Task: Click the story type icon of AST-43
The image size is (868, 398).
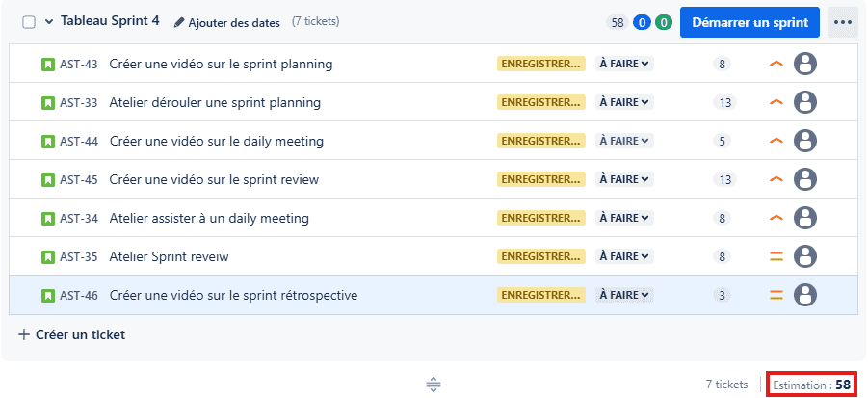Action: (48, 65)
